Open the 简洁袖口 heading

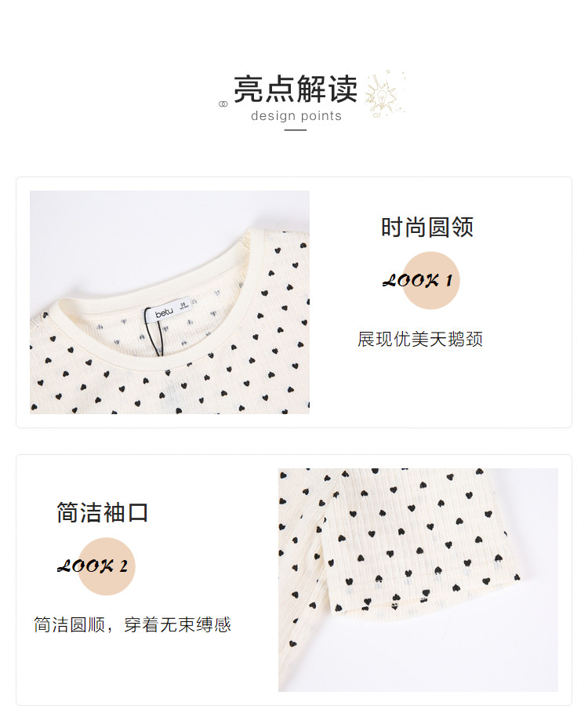click(x=102, y=512)
